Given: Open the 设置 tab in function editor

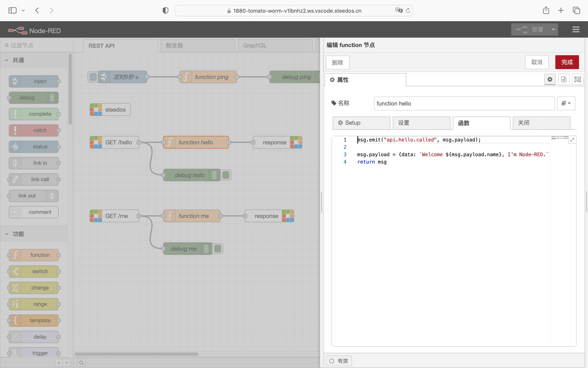Looking at the screenshot, I should tap(421, 123).
